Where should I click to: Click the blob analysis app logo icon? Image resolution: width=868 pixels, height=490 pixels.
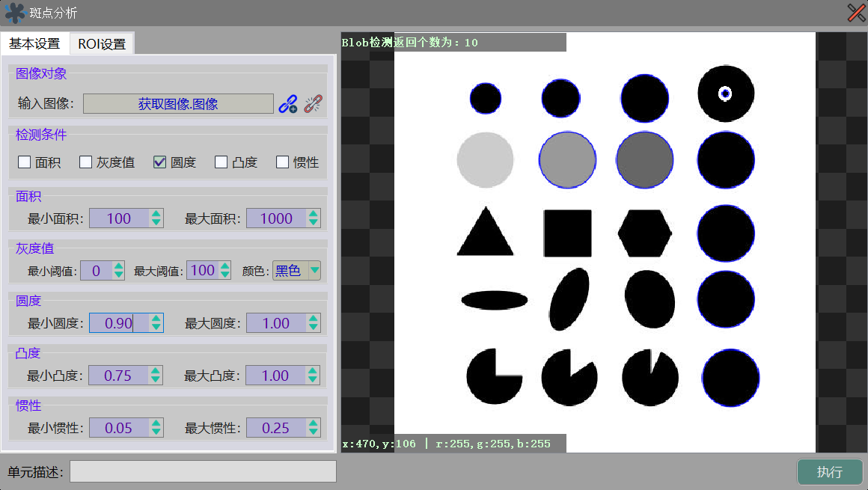click(15, 13)
